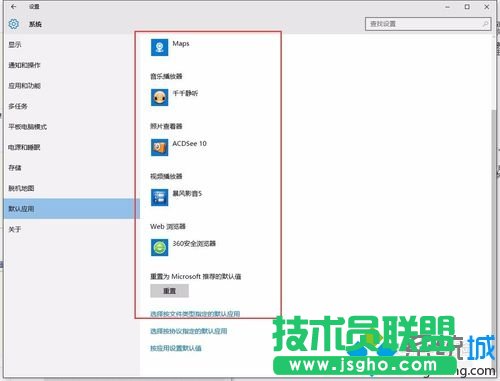Click the Maps default app label

point(181,44)
